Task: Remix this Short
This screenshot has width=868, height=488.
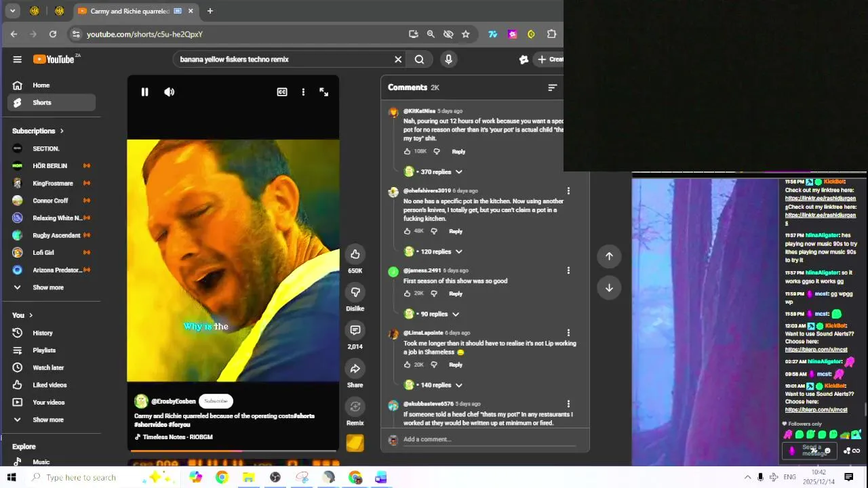Action: click(355, 407)
